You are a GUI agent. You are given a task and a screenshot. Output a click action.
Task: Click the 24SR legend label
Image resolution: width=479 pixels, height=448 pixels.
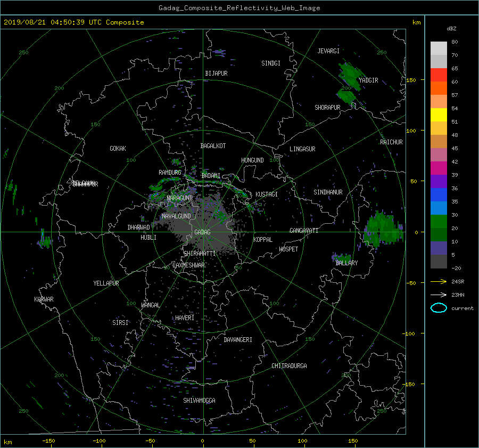click(458, 282)
